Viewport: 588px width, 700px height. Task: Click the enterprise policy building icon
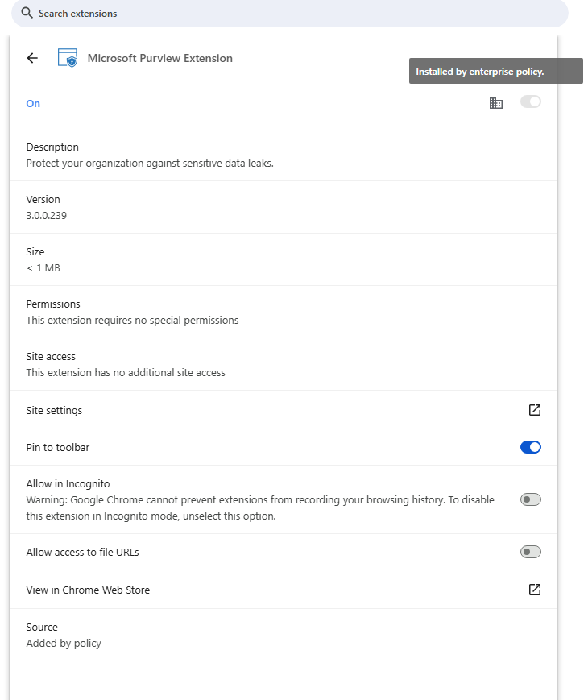pos(496,103)
